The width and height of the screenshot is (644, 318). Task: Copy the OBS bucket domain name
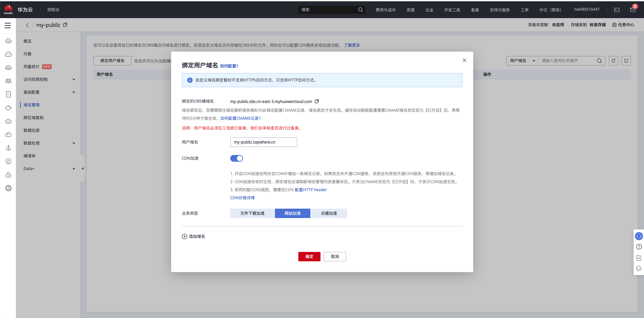316,101
